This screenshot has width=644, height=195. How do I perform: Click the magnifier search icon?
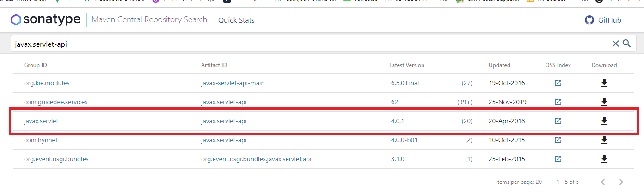pos(626,44)
